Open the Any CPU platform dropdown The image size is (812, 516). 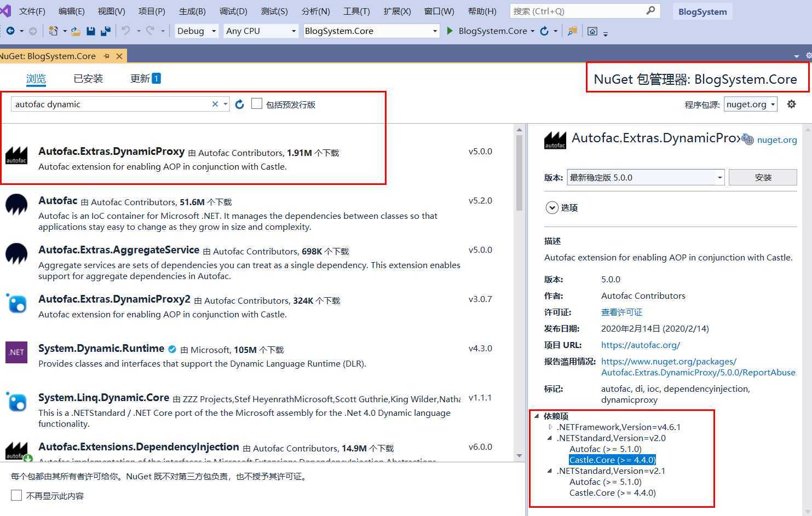pos(261,31)
